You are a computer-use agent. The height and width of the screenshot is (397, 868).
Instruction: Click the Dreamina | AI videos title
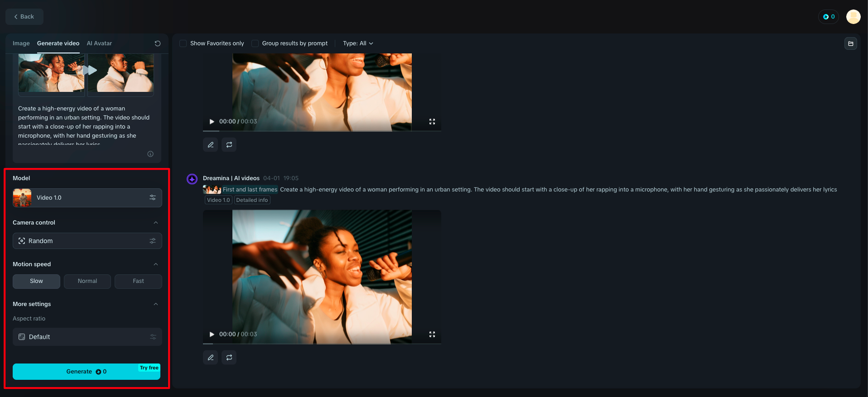pos(231,178)
